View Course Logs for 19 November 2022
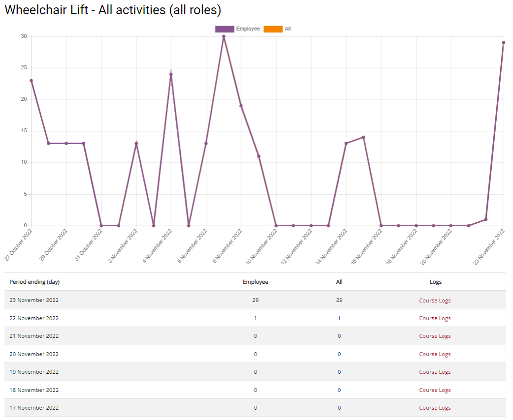 pos(435,372)
